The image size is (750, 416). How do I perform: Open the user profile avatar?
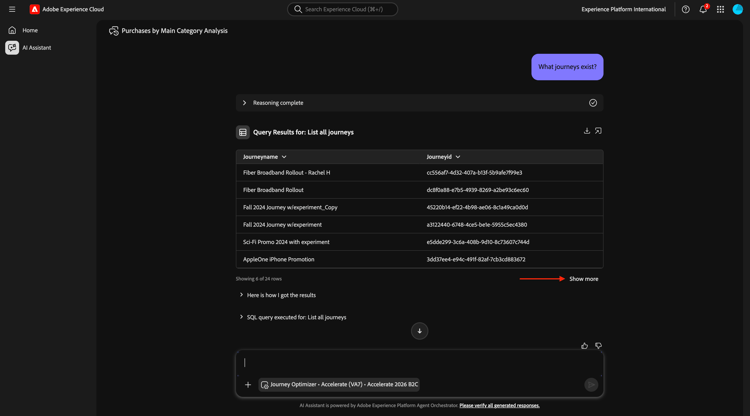coord(738,9)
